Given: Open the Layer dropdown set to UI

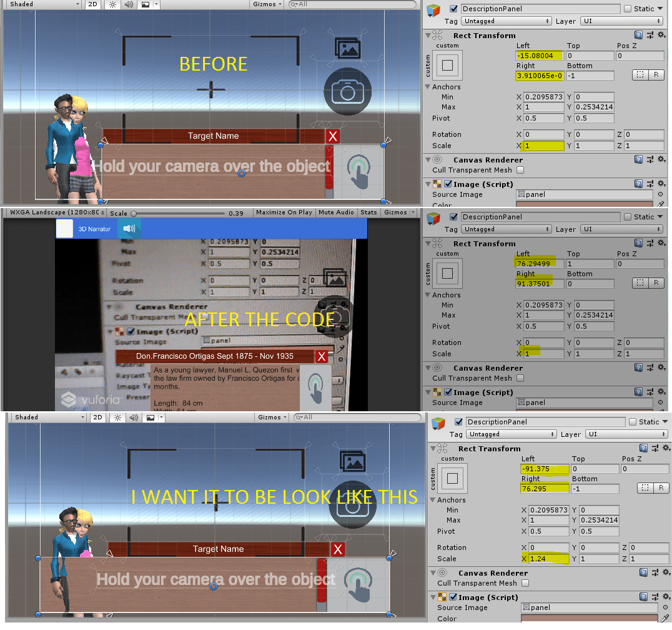Looking at the screenshot, I should click(x=621, y=21).
